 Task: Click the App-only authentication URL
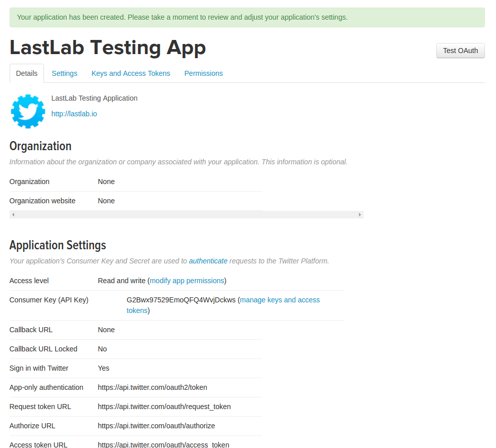[x=152, y=387]
